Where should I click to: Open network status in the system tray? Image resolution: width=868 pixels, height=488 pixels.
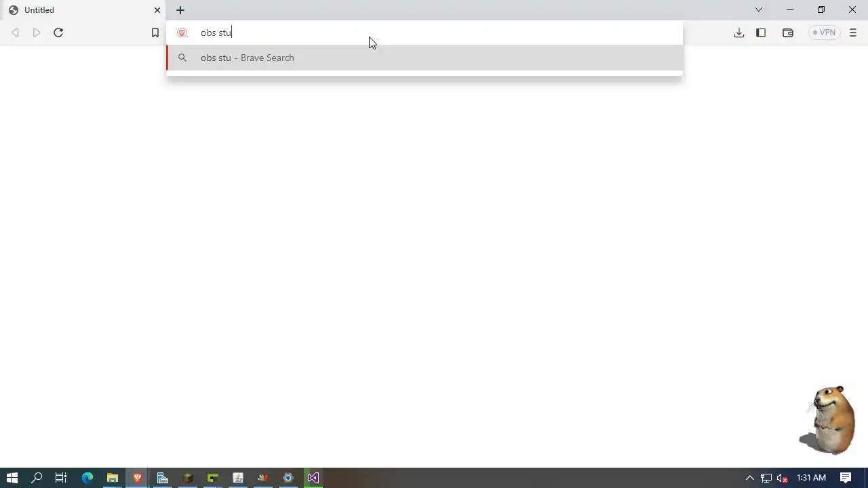(x=766, y=478)
